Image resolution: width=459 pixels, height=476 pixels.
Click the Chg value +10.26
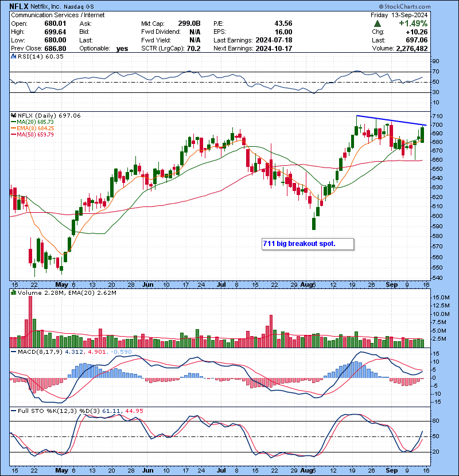click(417, 32)
